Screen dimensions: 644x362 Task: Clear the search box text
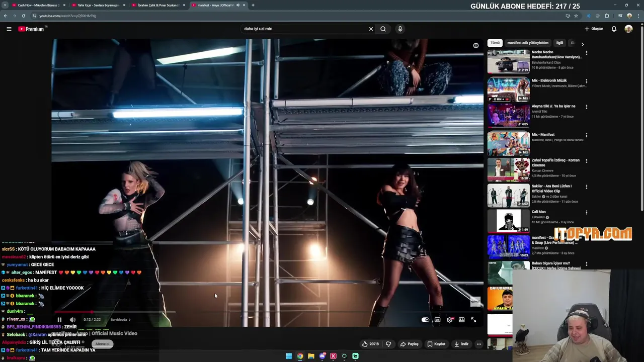pos(371,29)
